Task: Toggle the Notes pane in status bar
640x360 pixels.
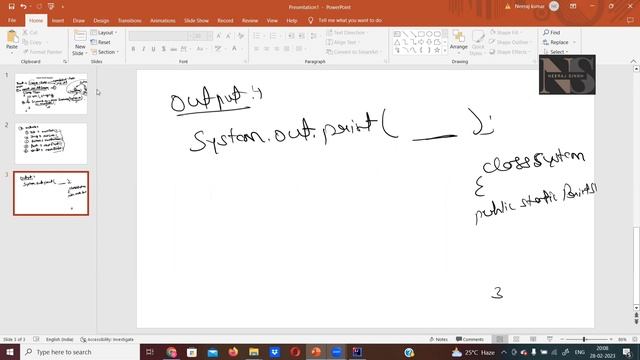Action: tap(438, 339)
